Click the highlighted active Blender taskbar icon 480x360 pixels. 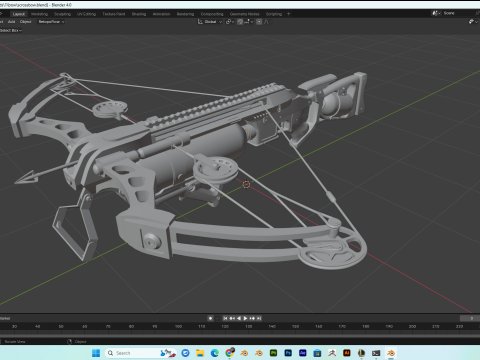(391, 353)
